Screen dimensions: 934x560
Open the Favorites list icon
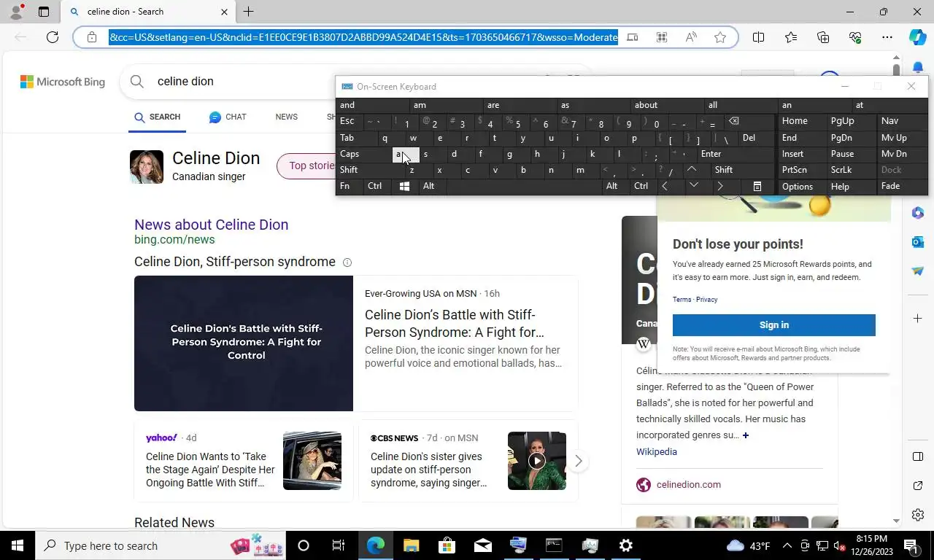791,37
